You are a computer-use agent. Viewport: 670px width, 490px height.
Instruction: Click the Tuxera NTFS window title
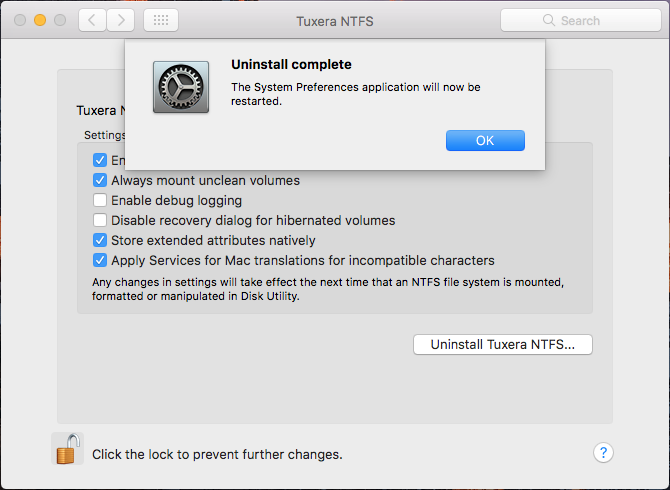[335, 20]
